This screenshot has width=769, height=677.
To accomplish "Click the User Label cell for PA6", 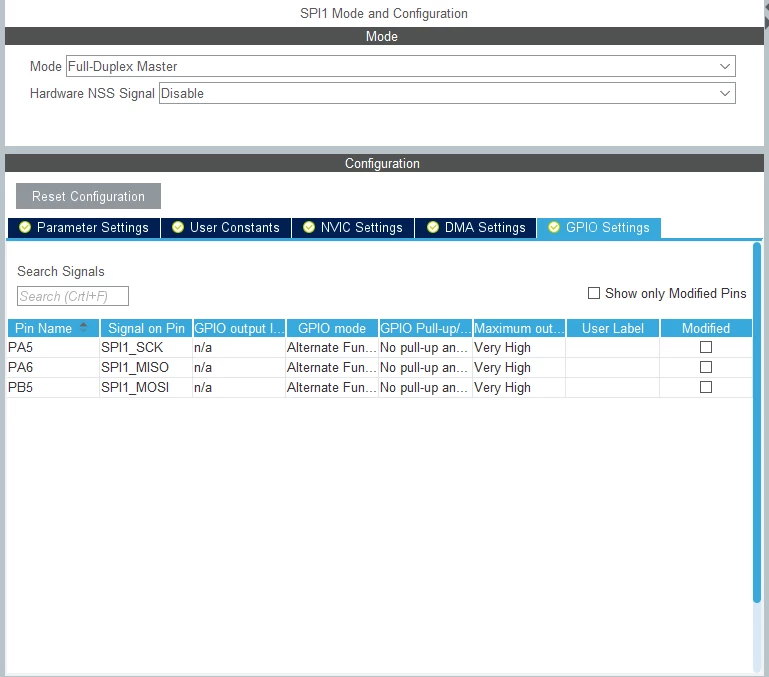I will (613, 367).
